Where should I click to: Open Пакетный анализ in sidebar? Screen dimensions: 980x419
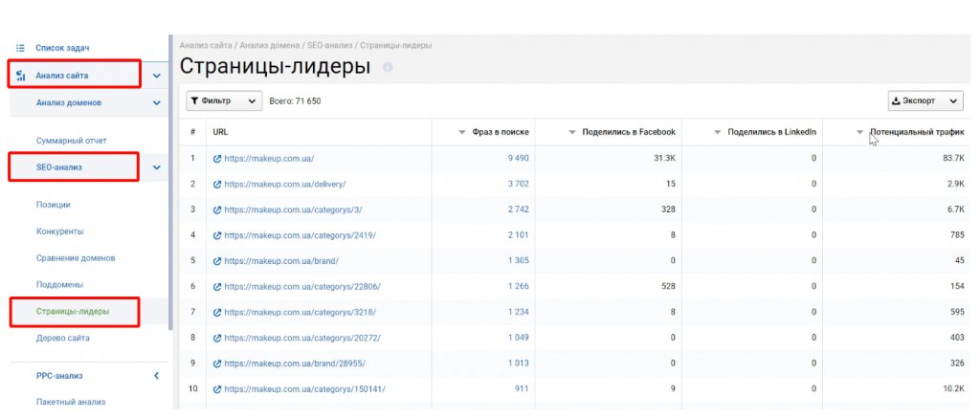71,402
